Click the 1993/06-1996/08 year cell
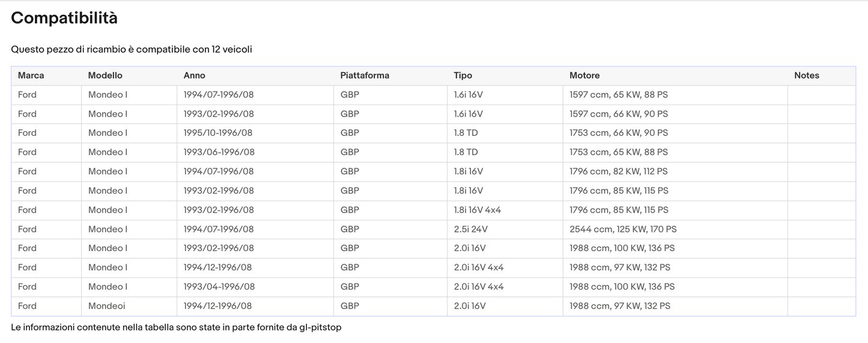The image size is (868, 343). point(219,153)
